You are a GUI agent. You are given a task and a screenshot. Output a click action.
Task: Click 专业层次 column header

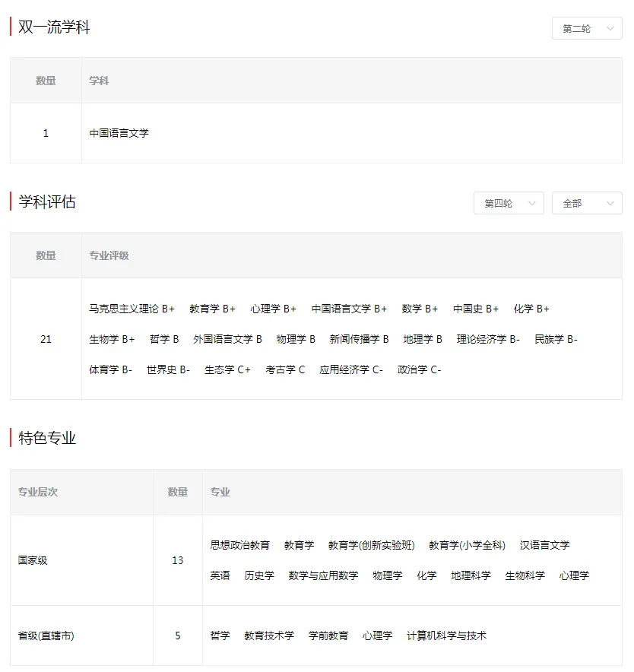tap(38, 492)
